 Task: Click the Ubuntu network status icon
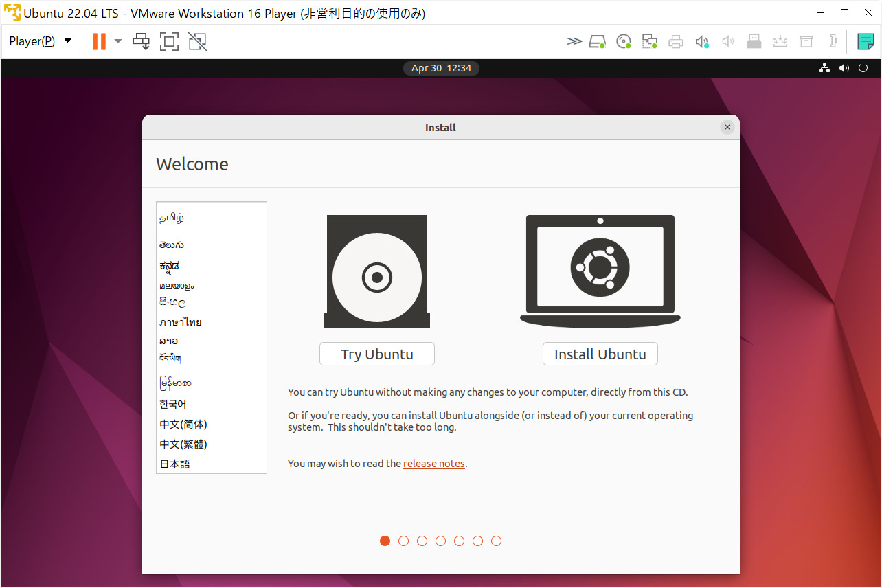point(824,68)
